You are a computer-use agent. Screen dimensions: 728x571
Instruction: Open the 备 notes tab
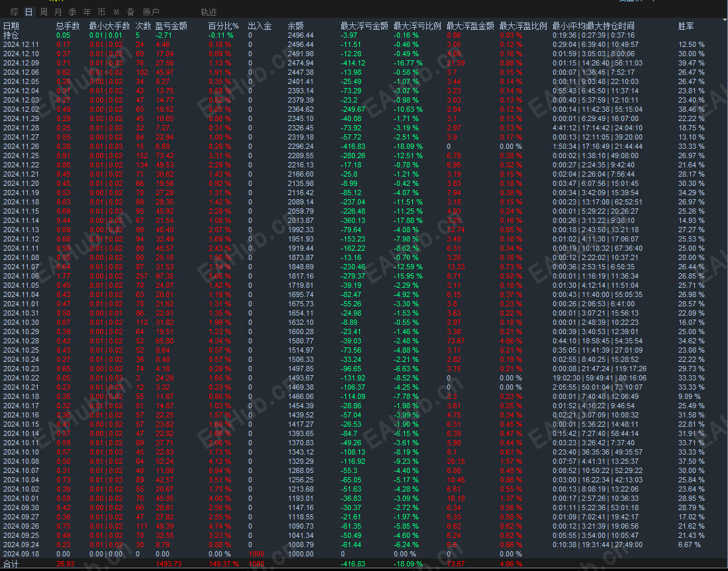click(130, 12)
